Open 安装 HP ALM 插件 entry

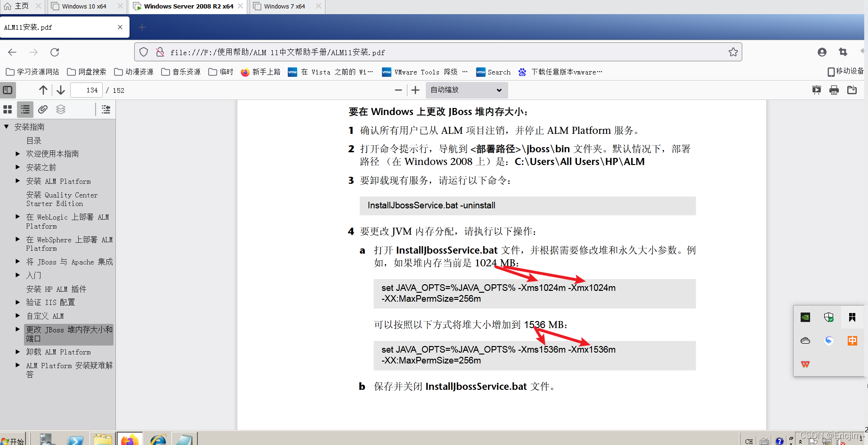point(57,289)
